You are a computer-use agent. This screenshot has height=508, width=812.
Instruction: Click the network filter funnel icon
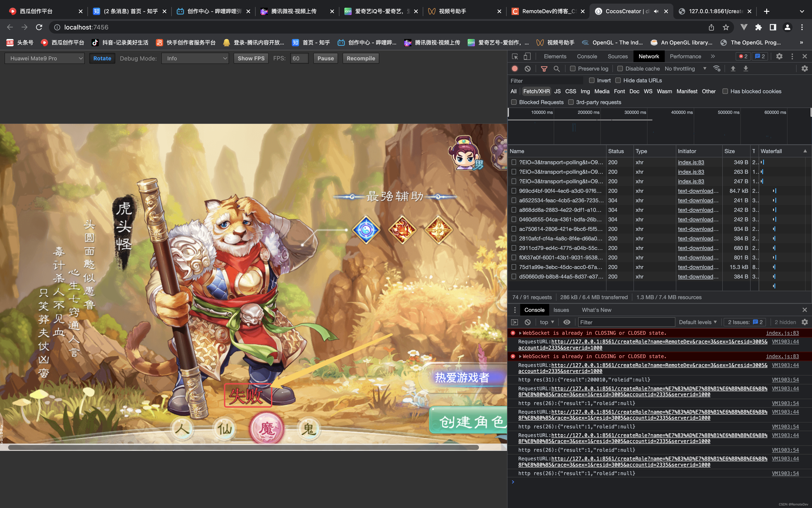point(544,68)
